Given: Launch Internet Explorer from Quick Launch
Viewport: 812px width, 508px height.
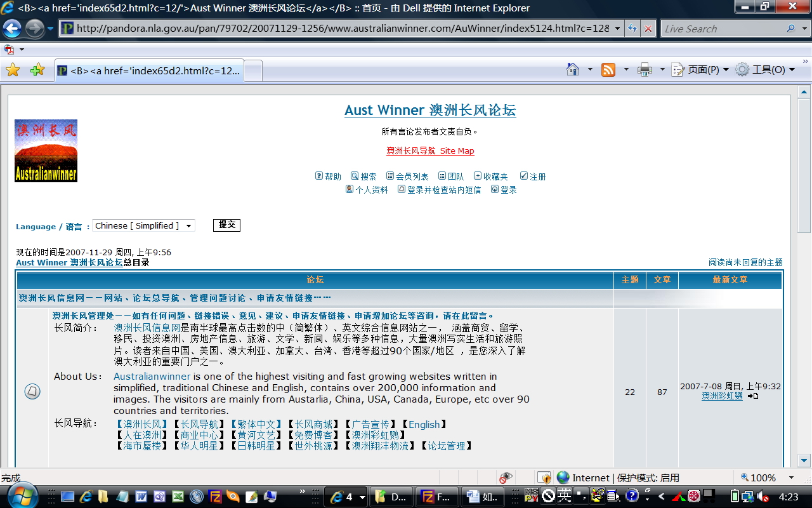Looking at the screenshot, I should click(x=86, y=497).
